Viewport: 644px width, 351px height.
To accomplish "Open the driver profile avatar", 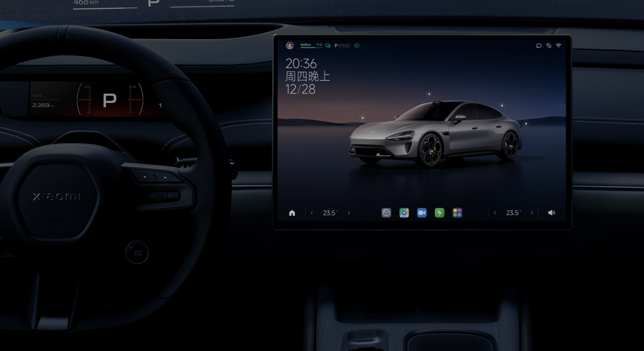I will click(x=289, y=45).
